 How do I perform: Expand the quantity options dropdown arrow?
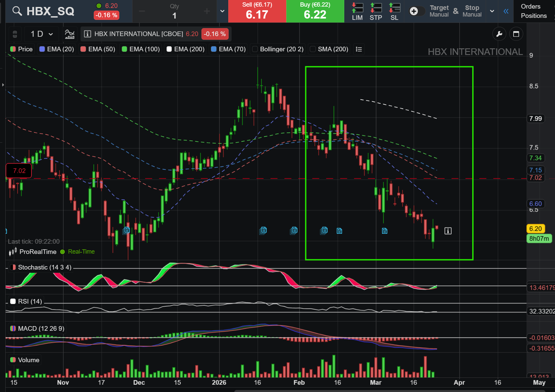[222, 11]
